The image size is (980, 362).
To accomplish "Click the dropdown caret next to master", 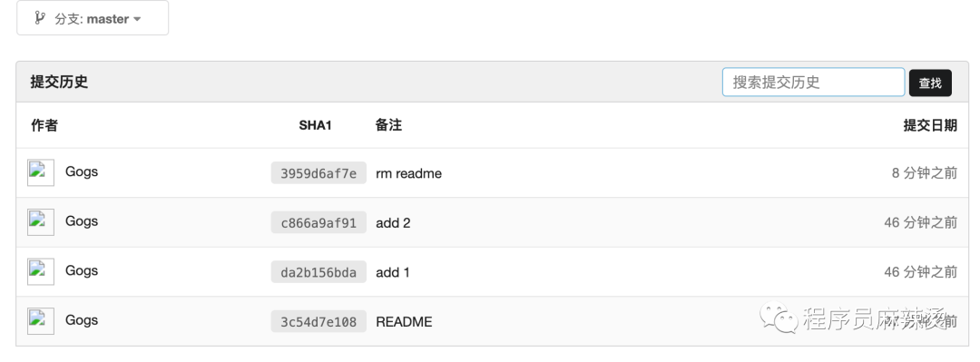I will pyautogui.click(x=137, y=19).
